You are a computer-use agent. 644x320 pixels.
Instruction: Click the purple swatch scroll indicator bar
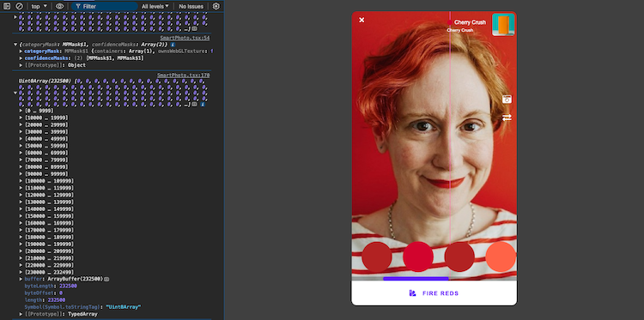[x=416, y=279]
